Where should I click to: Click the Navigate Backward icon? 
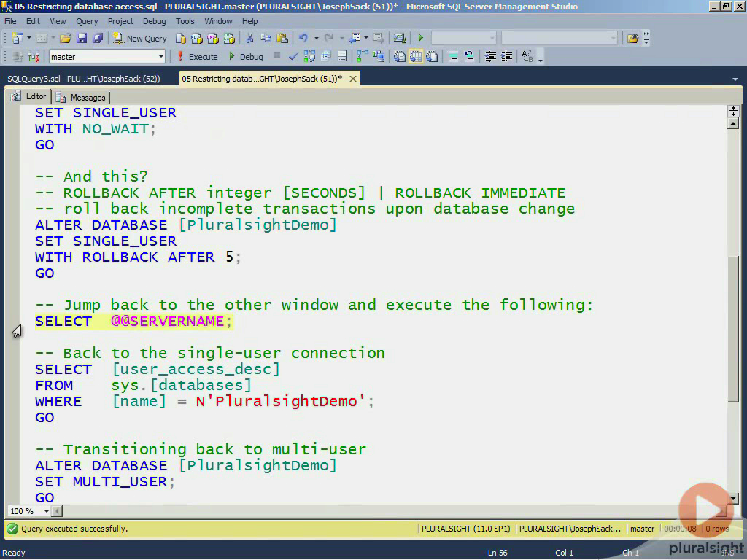[355, 38]
